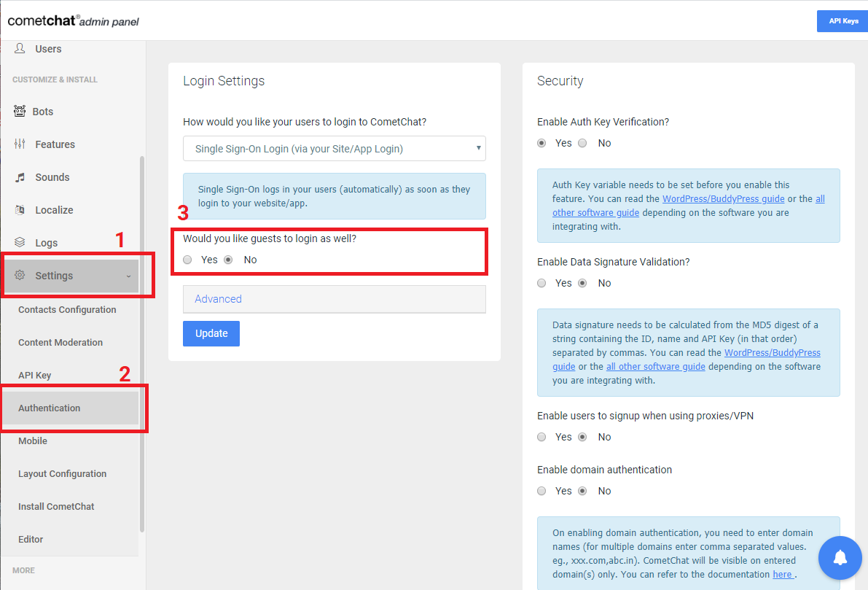
Task: Select No for Data Signature Validation
Action: pyautogui.click(x=582, y=283)
